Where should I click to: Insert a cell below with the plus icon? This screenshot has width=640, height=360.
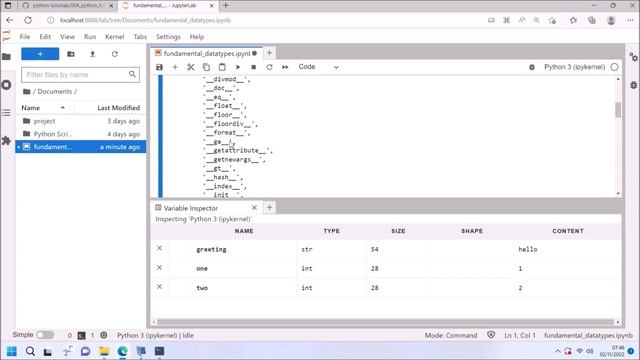tap(175, 67)
